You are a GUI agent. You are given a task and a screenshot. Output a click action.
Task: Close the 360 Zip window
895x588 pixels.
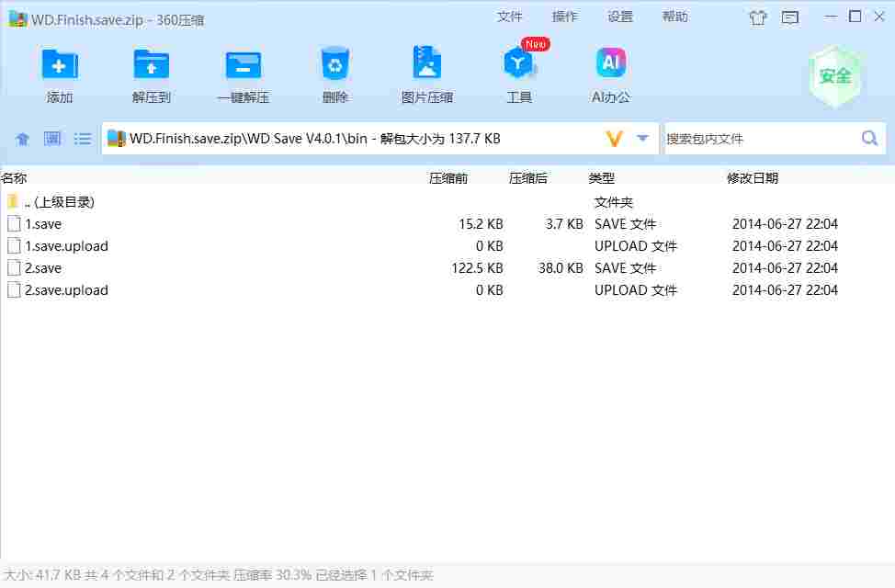(879, 17)
